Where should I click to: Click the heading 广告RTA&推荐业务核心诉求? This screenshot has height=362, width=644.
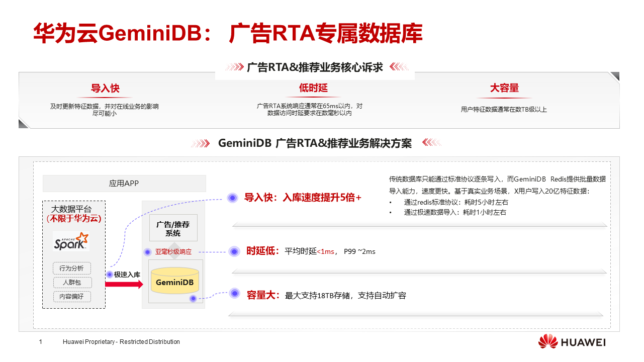(x=315, y=68)
